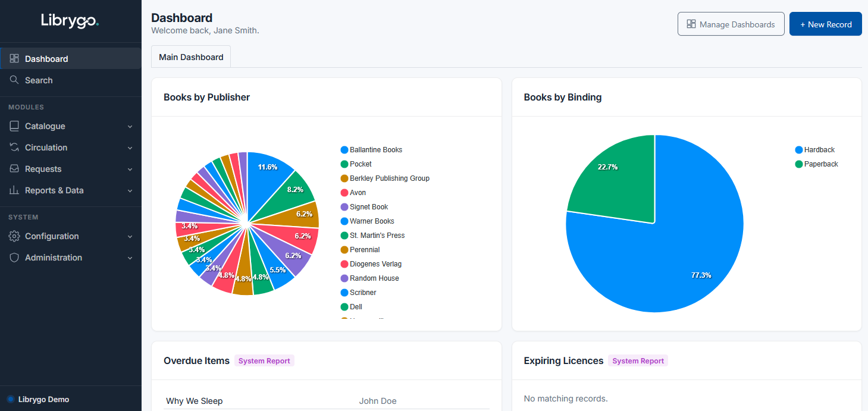The width and height of the screenshot is (868, 411).
Task: Click the Manage Dashboards button
Action: pyautogui.click(x=731, y=24)
